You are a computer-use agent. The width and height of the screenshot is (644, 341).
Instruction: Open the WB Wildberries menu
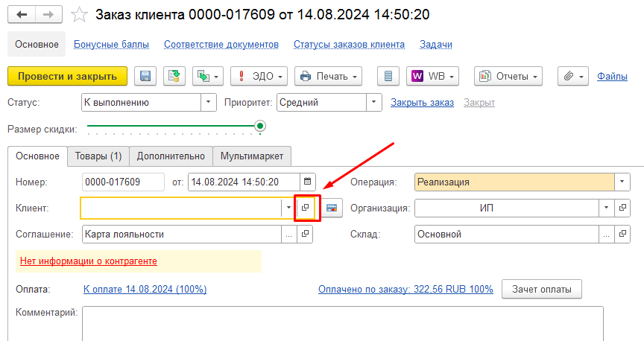coord(432,77)
